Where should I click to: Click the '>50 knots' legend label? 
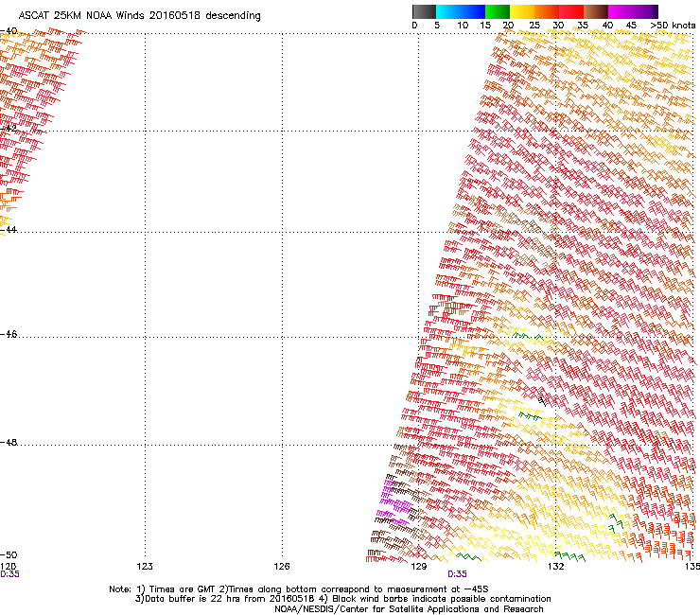pos(673,26)
